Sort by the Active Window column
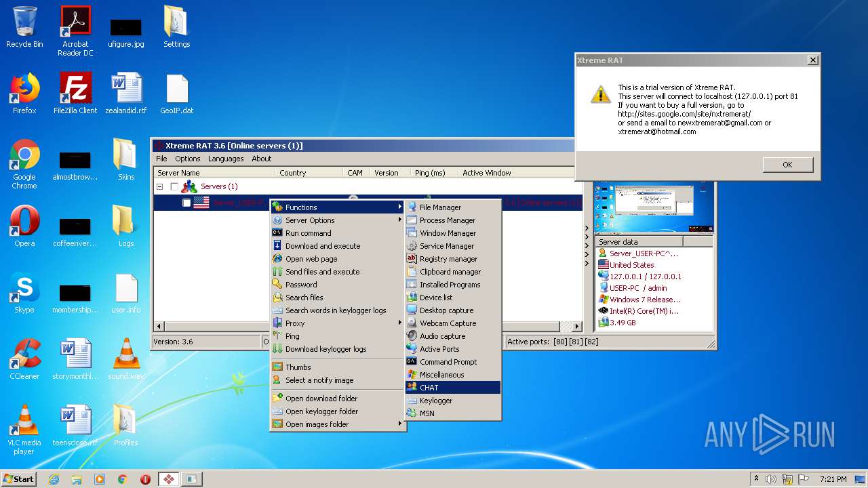The height and width of the screenshot is (488, 868). click(515, 173)
